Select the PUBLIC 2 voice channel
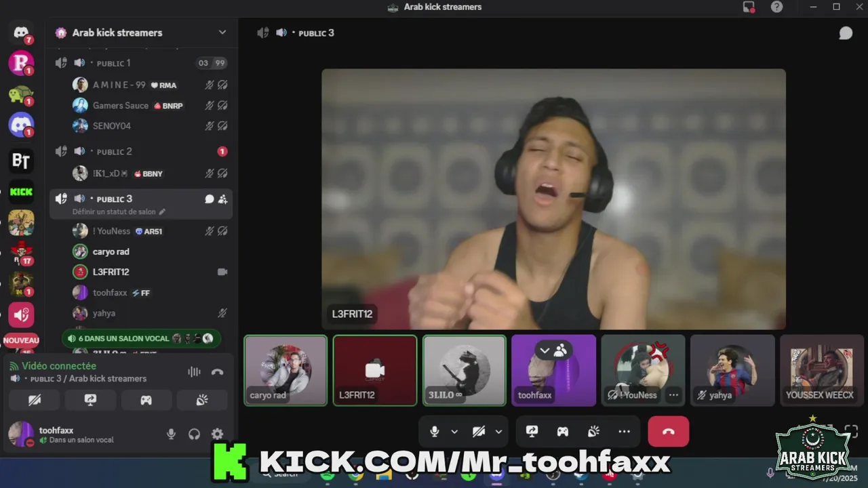 click(142, 151)
